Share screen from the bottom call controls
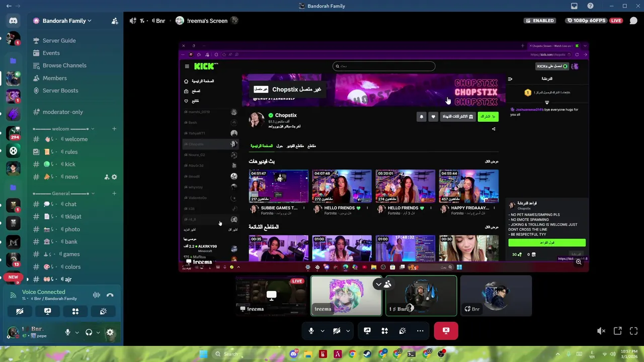Image resolution: width=644 pixels, height=362 pixels. [367, 331]
